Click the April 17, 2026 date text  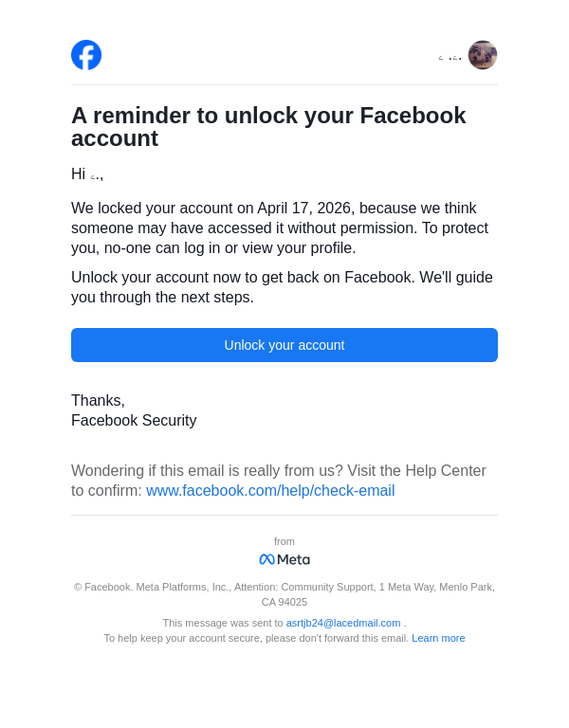[305, 209]
